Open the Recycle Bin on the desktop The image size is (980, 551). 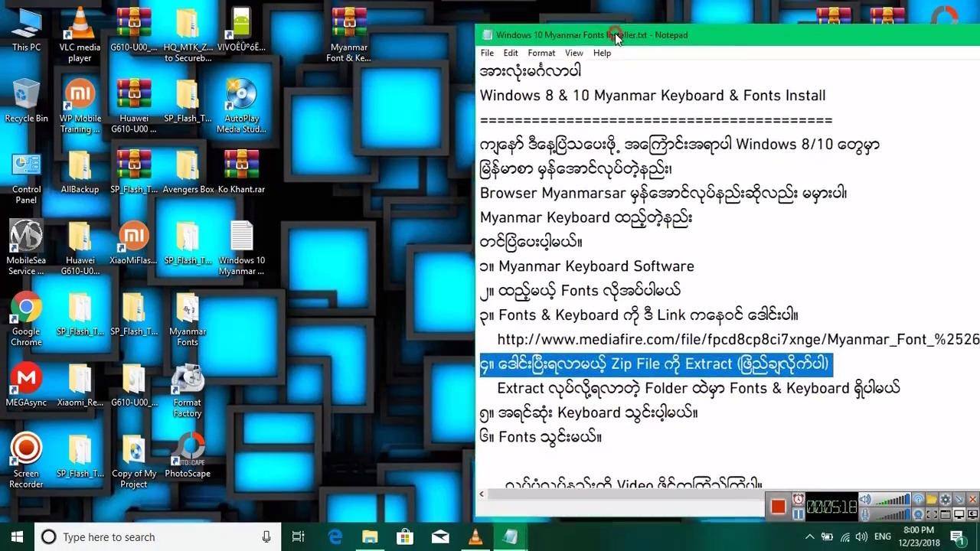[26, 100]
